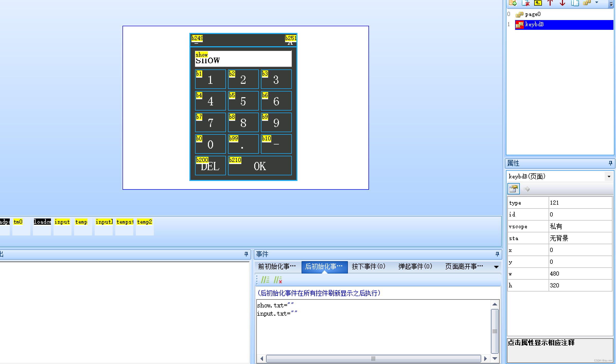Click the horizontal scroll left arrow
Image resolution: width=616 pixels, height=364 pixels.
point(262,358)
